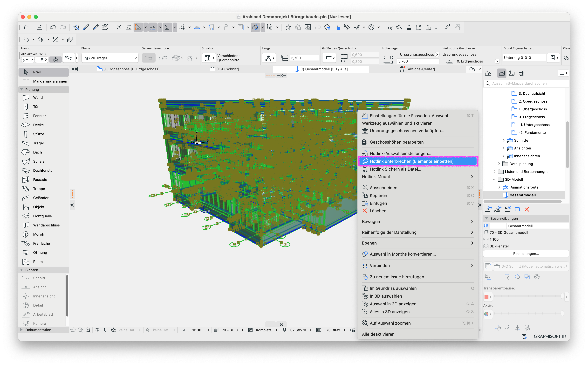The image size is (588, 365).
Task: Collapse the 3D-Modell folder
Action: 494,179
